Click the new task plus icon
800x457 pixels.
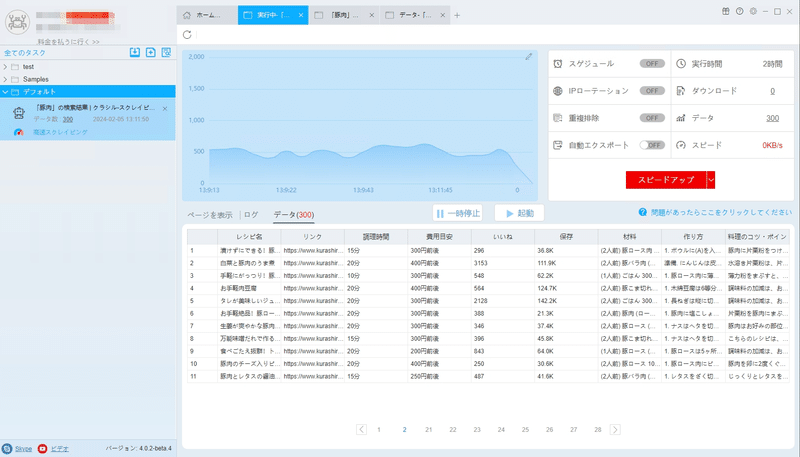pos(151,53)
